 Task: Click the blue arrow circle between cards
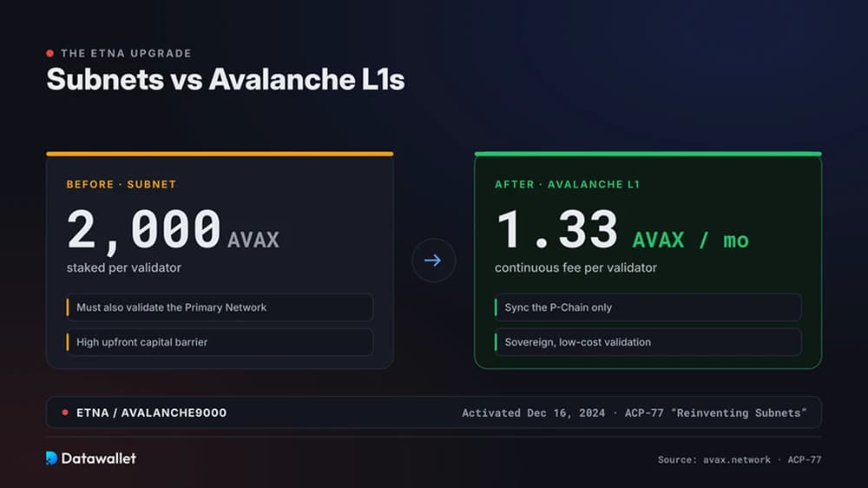tap(433, 260)
